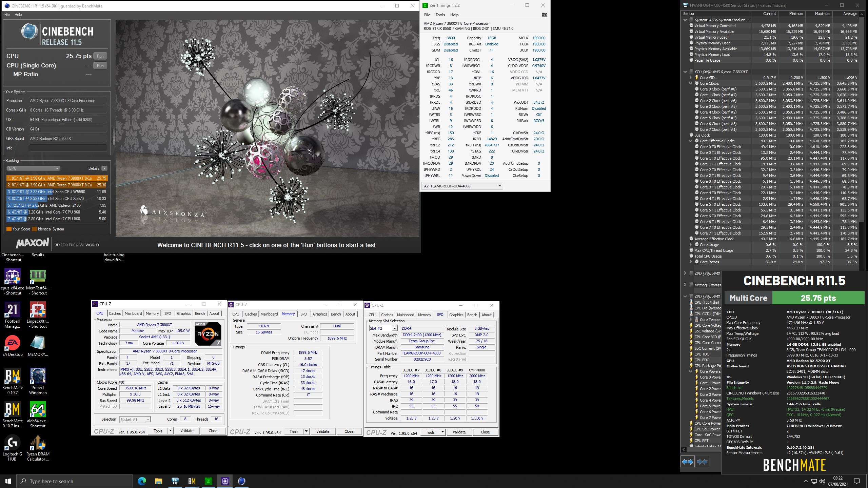Image resolution: width=868 pixels, height=488 pixels.
Task: Click ZenTimings screenshot camera icon
Action: pos(544,15)
